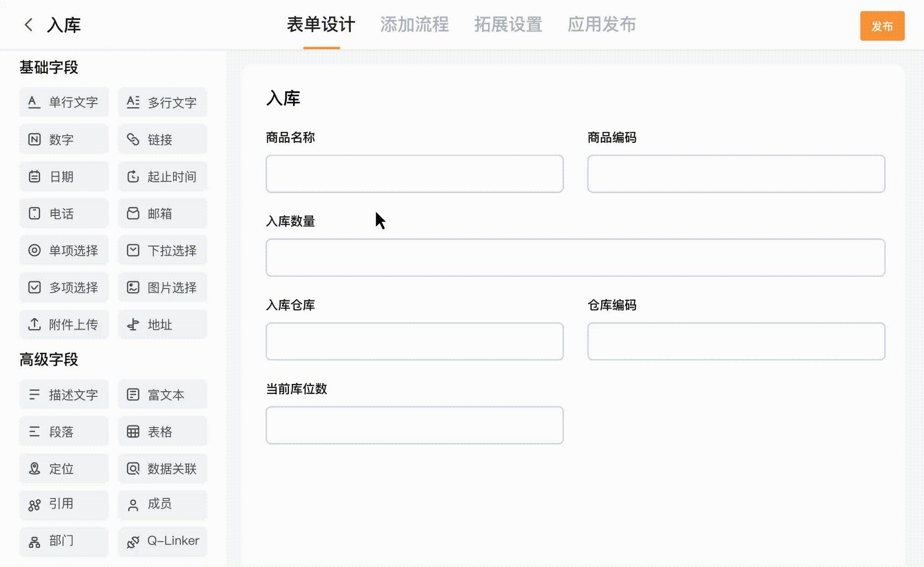The width and height of the screenshot is (924, 567).
Task: Click the 入库仓库 field label
Action: (290, 305)
